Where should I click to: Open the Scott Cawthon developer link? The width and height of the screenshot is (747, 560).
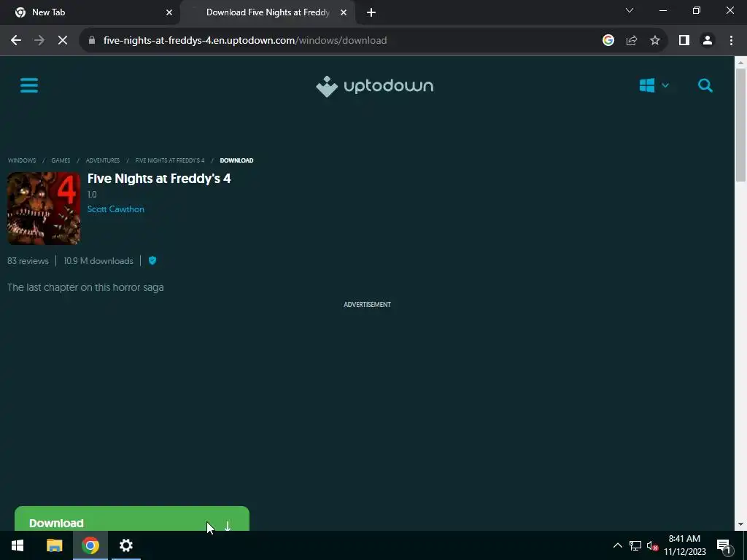point(116,209)
